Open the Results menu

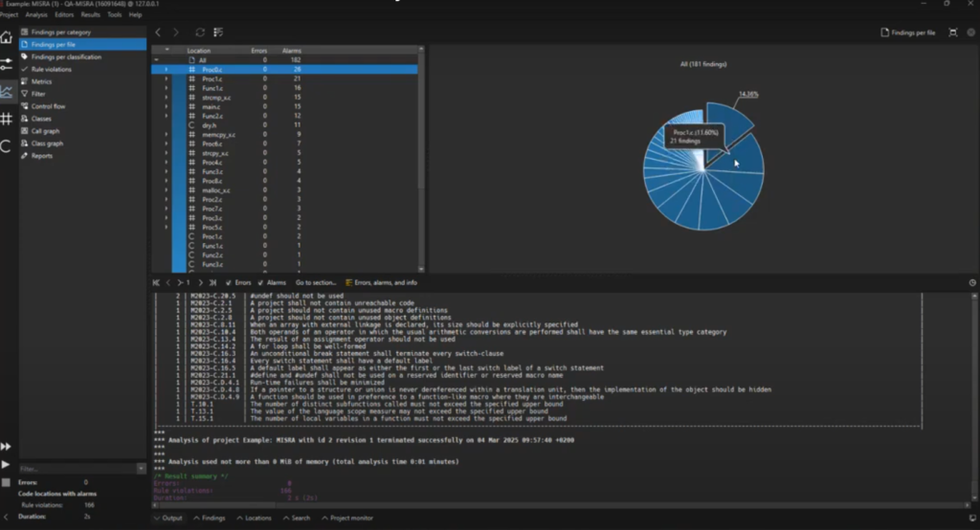[x=90, y=14]
